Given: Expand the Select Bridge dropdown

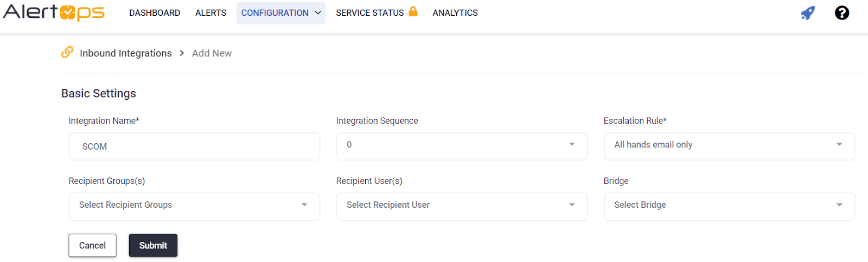Looking at the screenshot, I should (729, 206).
